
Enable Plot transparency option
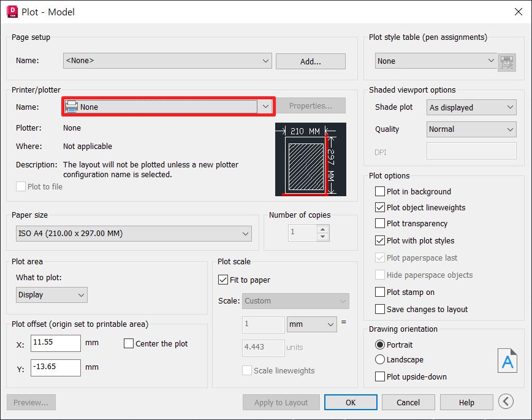click(379, 223)
